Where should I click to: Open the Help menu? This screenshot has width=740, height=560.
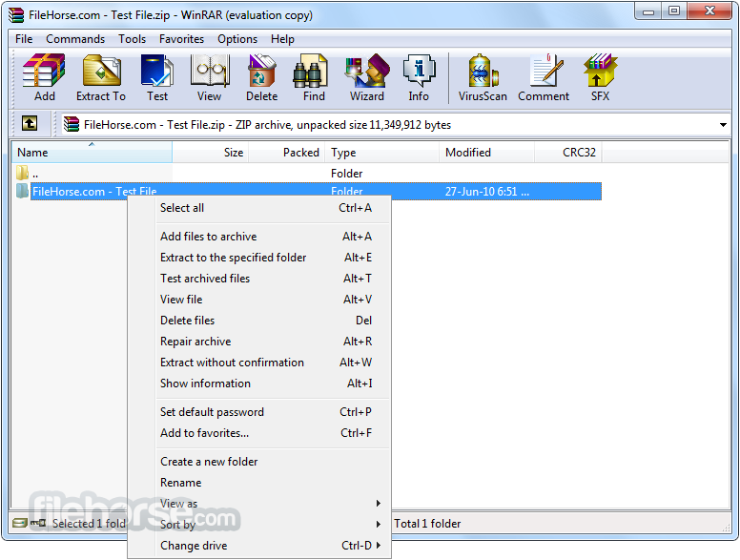tap(282, 39)
